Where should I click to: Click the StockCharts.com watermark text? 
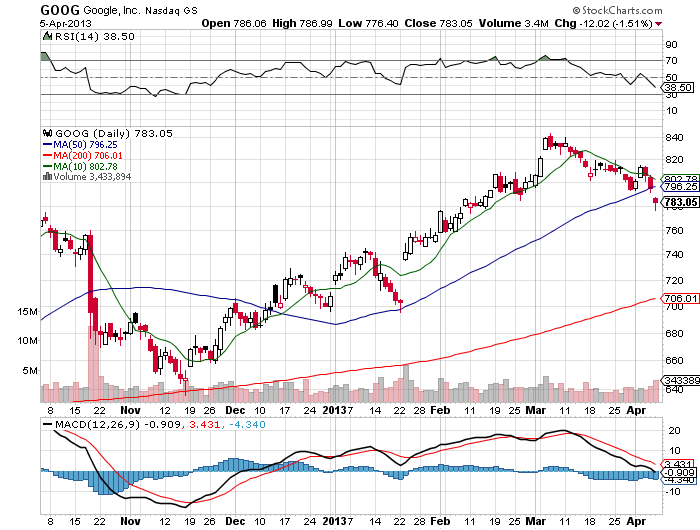pyautogui.click(x=617, y=10)
